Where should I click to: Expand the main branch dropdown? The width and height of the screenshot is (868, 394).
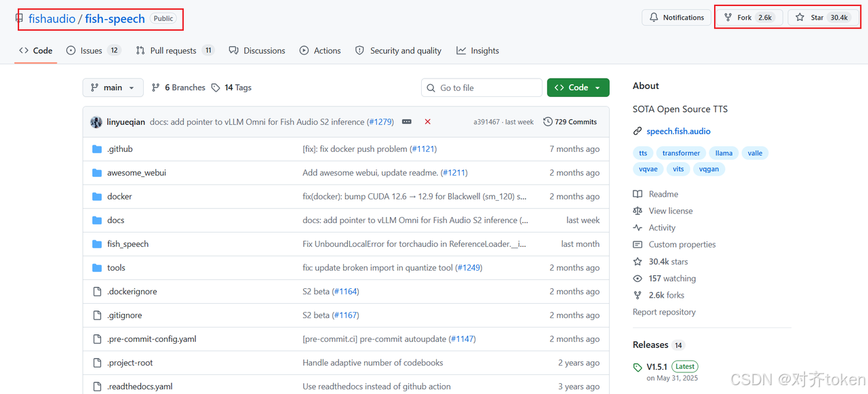pyautogui.click(x=113, y=87)
